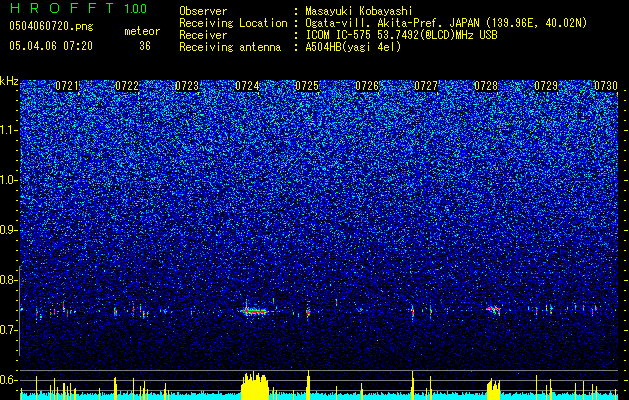
Task: Click the 0729 time marker label
Action: click(x=546, y=86)
